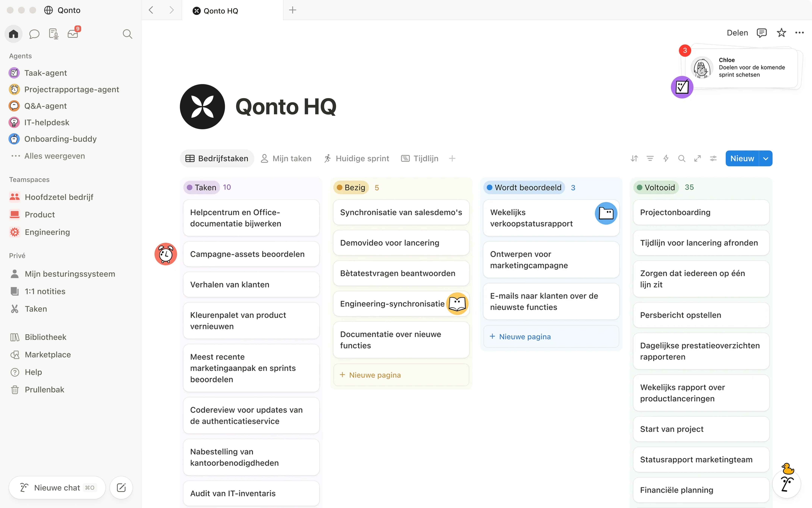Open the Qonto workspace switcher
Viewport: 812px width, 508px height.
(x=63, y=10)
